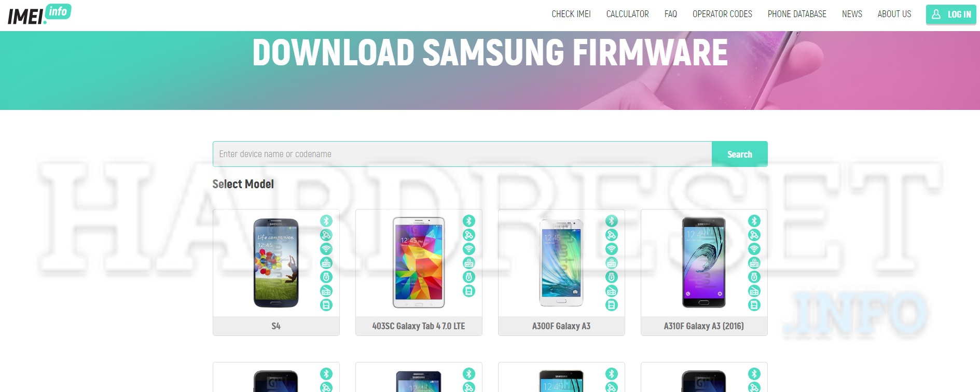
Task: Click the SD card icon on Galaxy Tab 4 card
Action: click(469, 291)
